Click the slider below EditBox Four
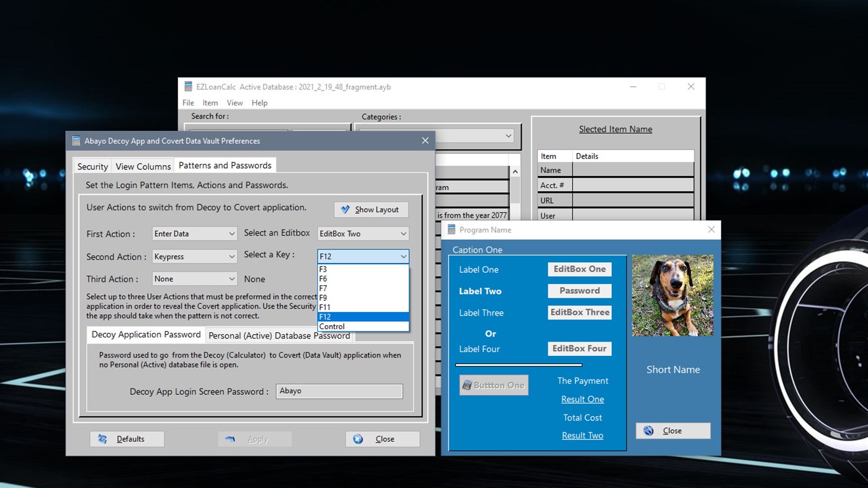868x488 pixels. click(519, 365)
